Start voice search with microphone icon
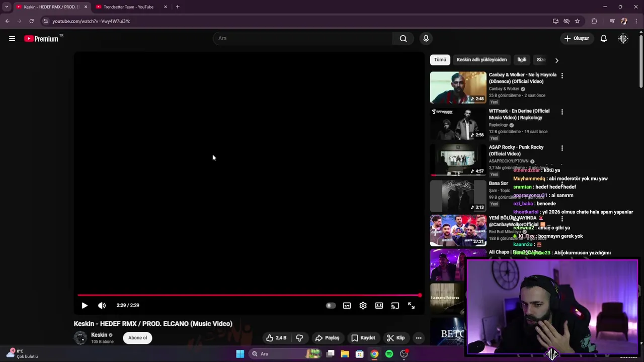This screenshot has width=644, height=362. coord(426,39)
